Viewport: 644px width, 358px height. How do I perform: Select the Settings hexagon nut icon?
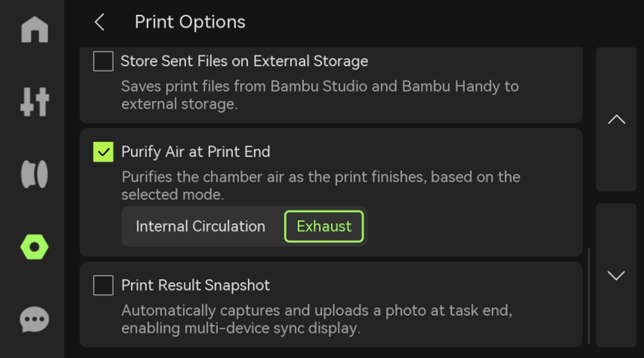[x=34, y=247]
